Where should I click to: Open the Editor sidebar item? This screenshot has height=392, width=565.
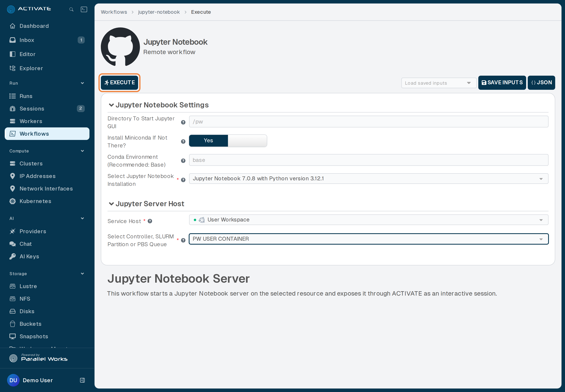47,54
